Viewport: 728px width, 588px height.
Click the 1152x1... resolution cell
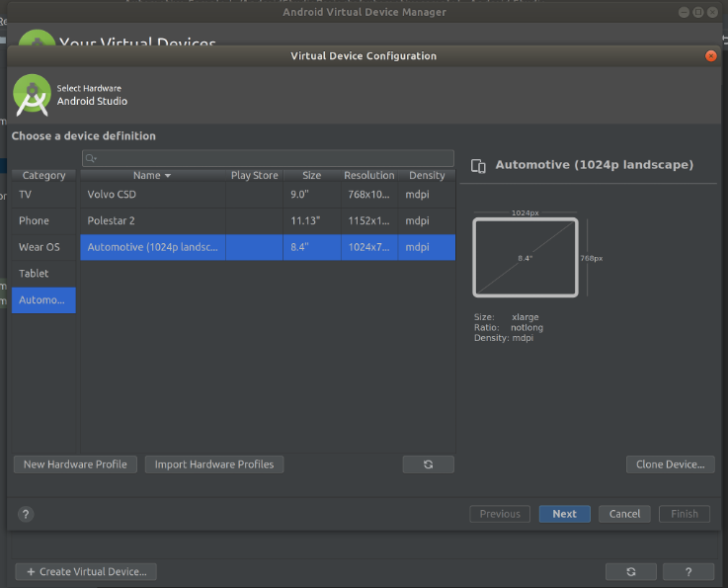coord(369,220)
